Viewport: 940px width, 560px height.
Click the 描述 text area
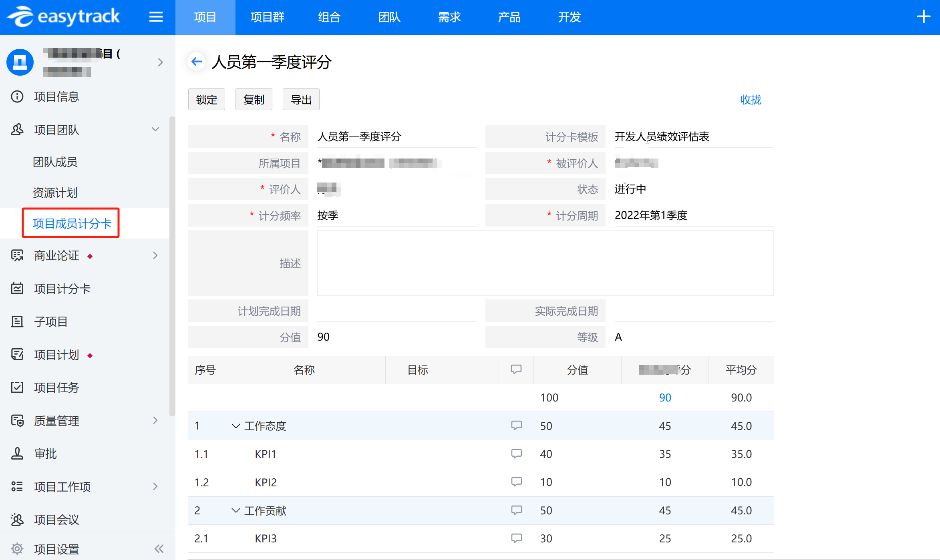click(x=545, y=263)
